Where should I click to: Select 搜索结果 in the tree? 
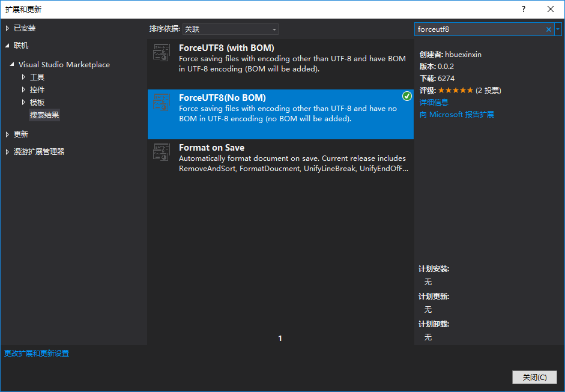coord(44,115)
